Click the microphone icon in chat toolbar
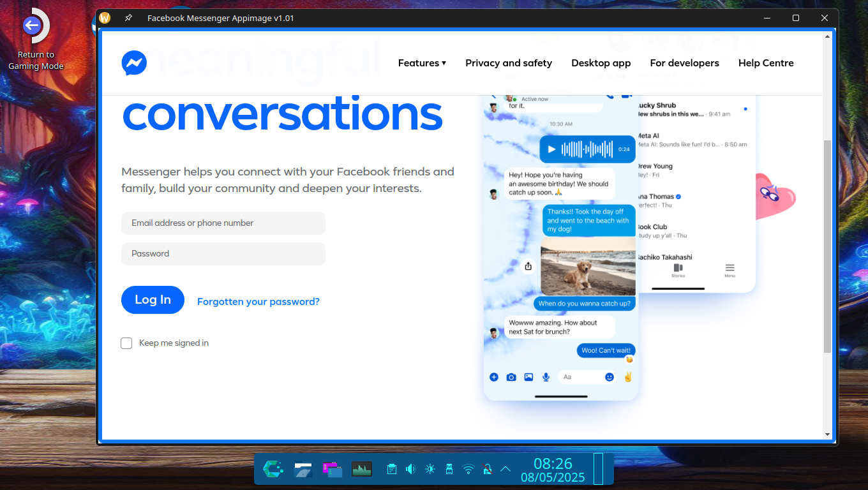868x490 pixels. pos(546,377)
